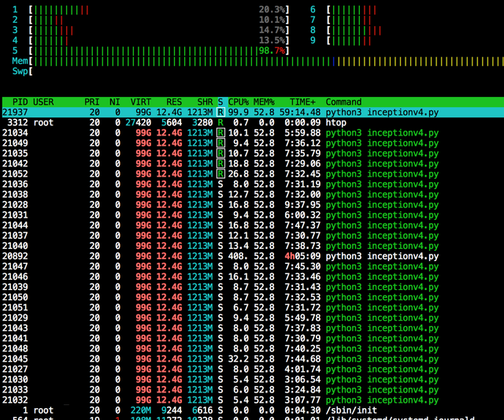The image size is (504, 420).
Task: Select process row with PID 21051
Action: coord(252,308)
